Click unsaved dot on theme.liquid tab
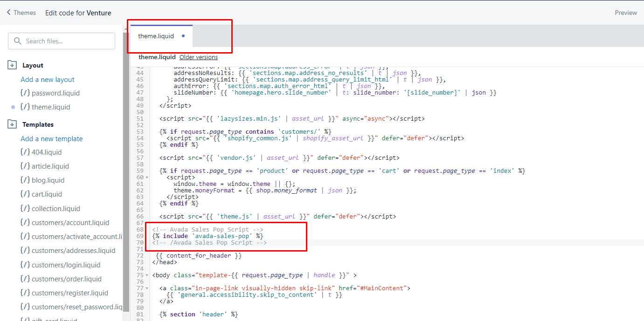The width and height of the screenshot is (644, 321). pyautogui.click(x=183, y=36)
